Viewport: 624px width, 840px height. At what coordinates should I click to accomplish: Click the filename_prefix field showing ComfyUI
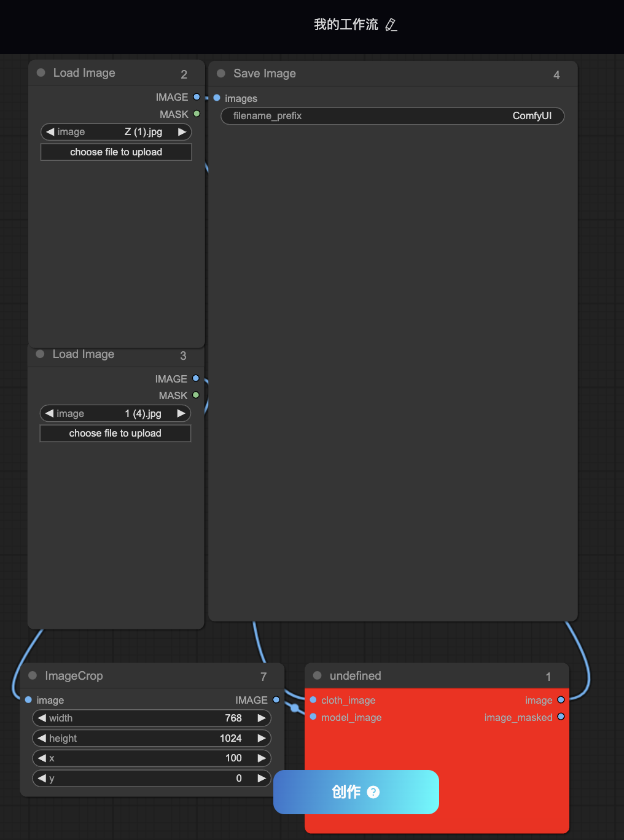click(392, 116)
